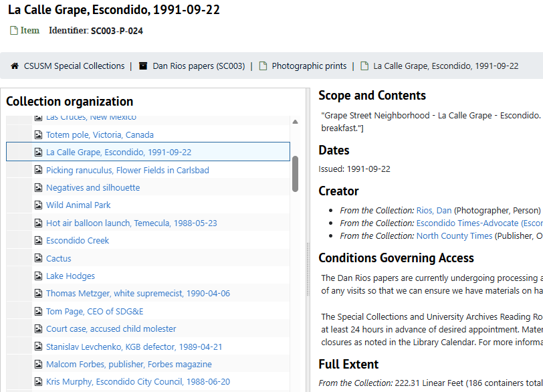Viewport: 543px width, 392px height.
Task: Open Dan Rios papers (SC003) breadcrumb
Action: (x=199, y=66)
